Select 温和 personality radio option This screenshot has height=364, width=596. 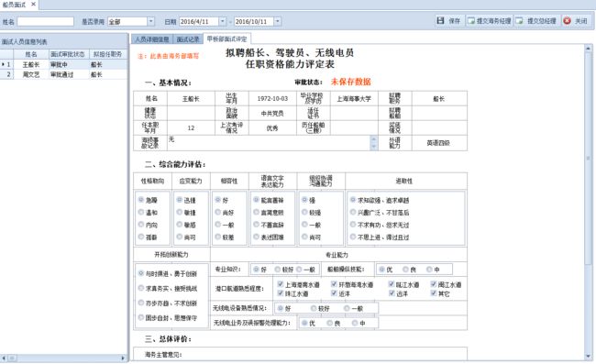tap(141, 213)
